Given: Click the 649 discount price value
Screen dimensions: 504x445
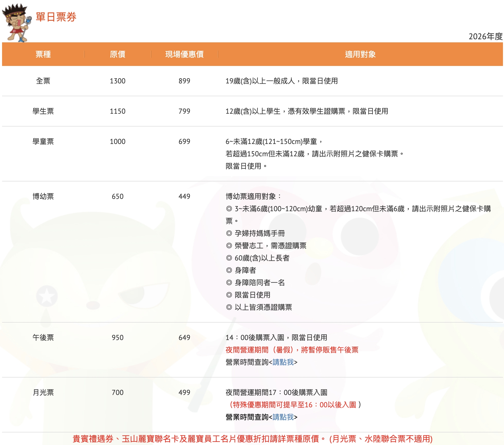Looking at the screenshot, I should [x=184, y=337].
